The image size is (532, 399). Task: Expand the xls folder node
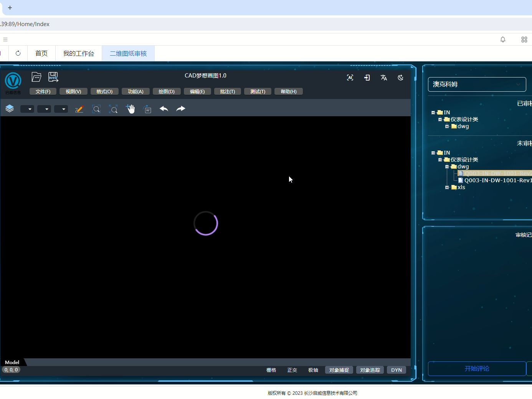tap(447, 187)
